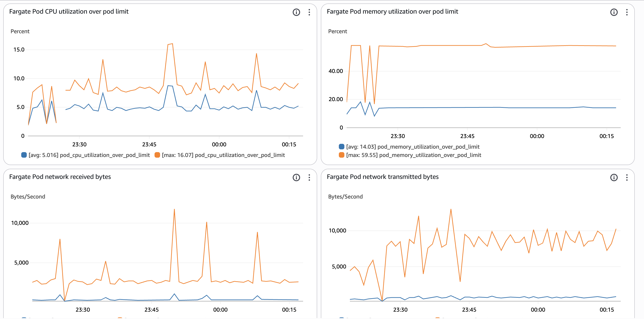Open network transmitted bytes actions menu
Image resolution: width=644 pixels, height=319 pixels.
(627, 178)
